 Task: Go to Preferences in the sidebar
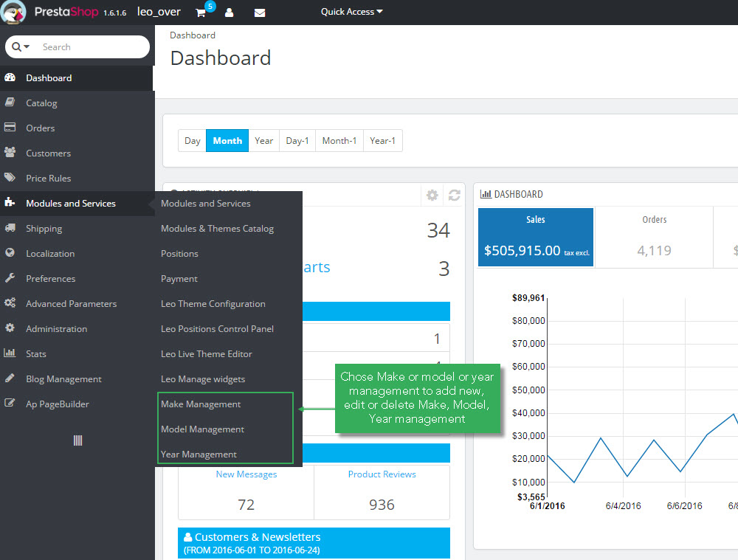pos(50,279)
